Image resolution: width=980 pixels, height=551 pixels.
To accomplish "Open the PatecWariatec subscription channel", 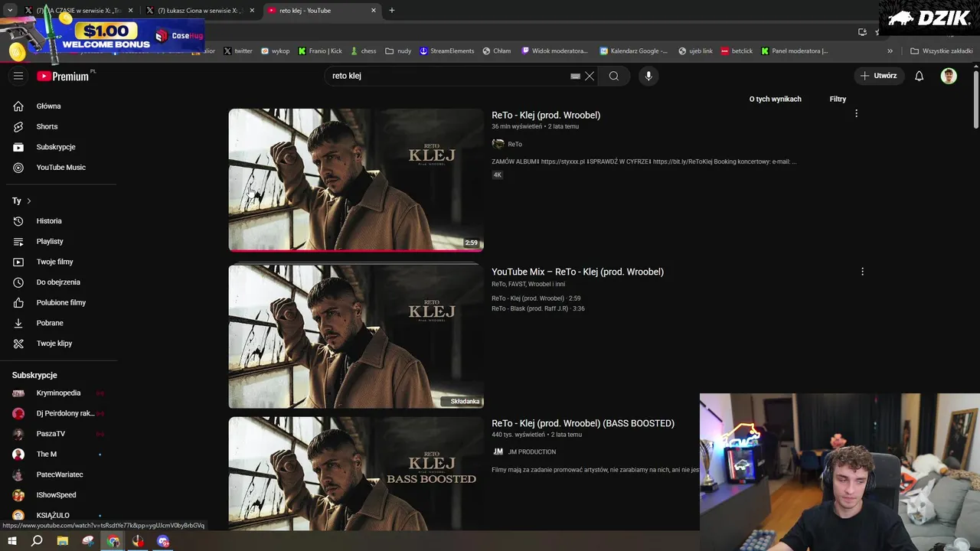I will 59,474.
